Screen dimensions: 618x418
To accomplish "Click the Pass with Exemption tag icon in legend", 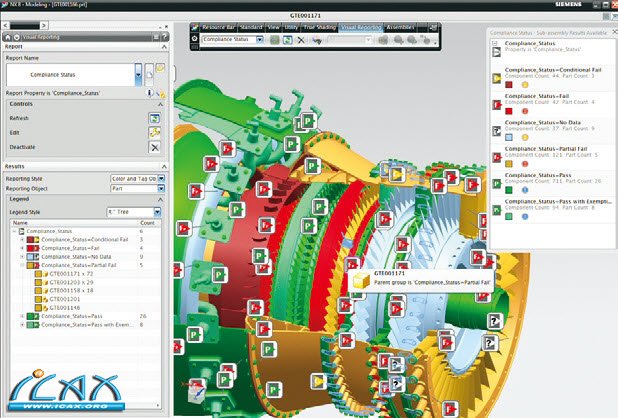I will coord(497,210).
